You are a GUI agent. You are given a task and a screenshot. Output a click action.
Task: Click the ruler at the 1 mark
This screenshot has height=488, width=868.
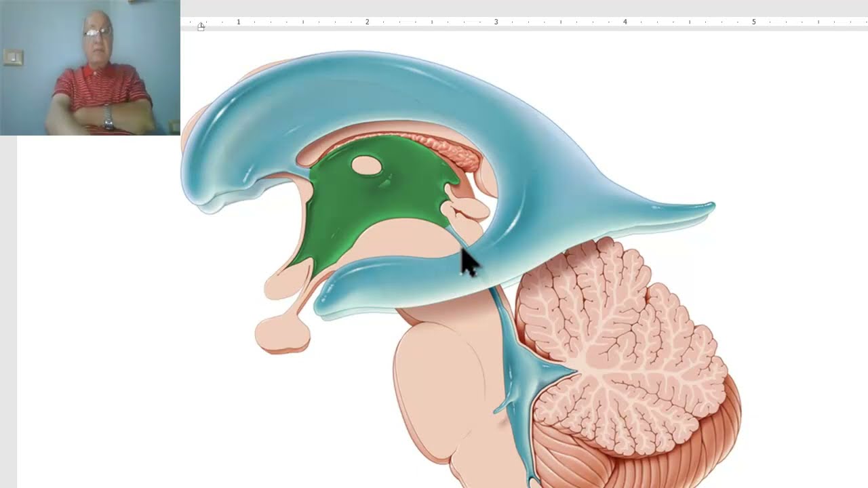[x=238, y=22]
